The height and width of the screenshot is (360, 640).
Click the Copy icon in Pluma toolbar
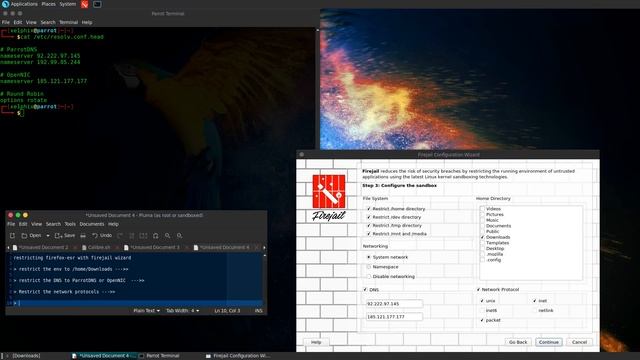click(x=143, y=236)
